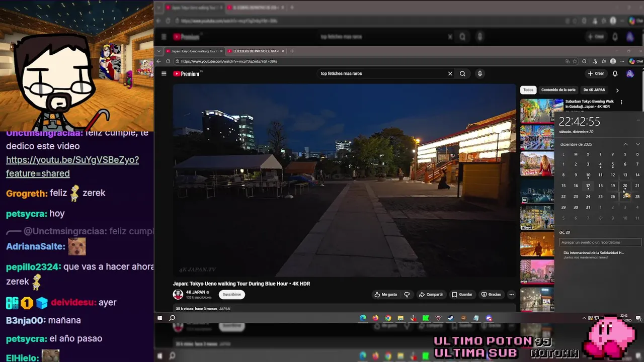This screenshot has width=644, height=362.
Task: Select December 20 in the calendar
Action: pos(625,186)
